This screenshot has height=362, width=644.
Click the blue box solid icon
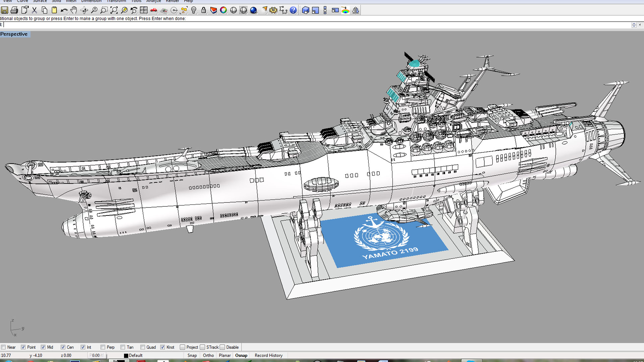[306, 10]
